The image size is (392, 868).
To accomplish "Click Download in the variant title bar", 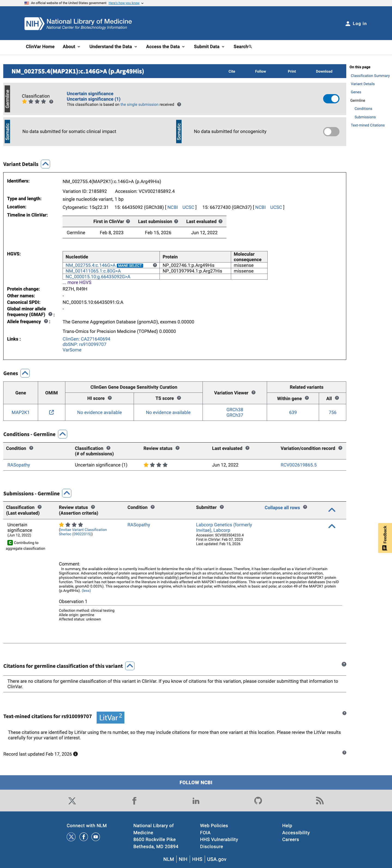I will click(x=324, y=72).
